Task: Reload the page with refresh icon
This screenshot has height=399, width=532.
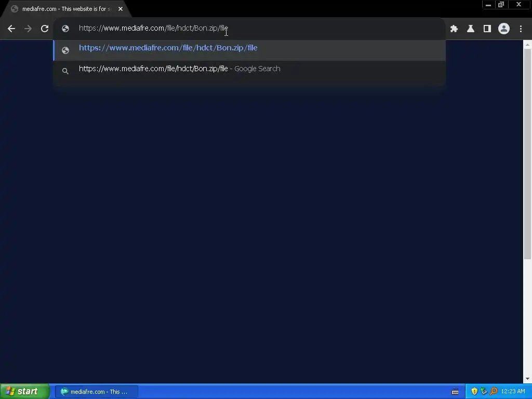Action: 45,29
